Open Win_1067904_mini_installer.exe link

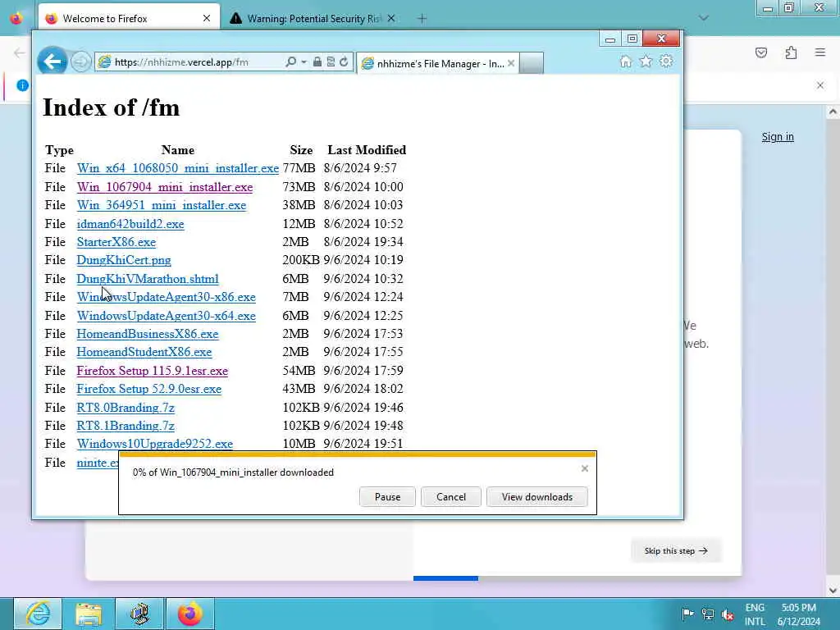165,187
